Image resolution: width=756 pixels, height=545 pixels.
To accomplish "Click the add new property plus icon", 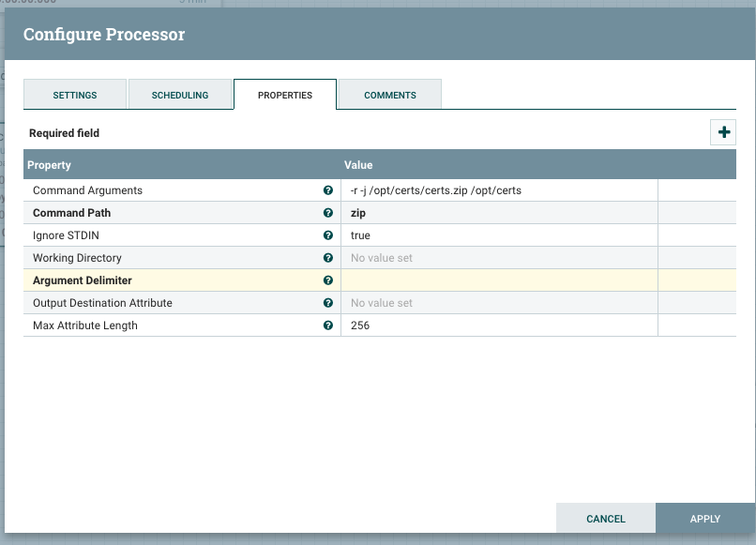I will (x=723, y=133).
